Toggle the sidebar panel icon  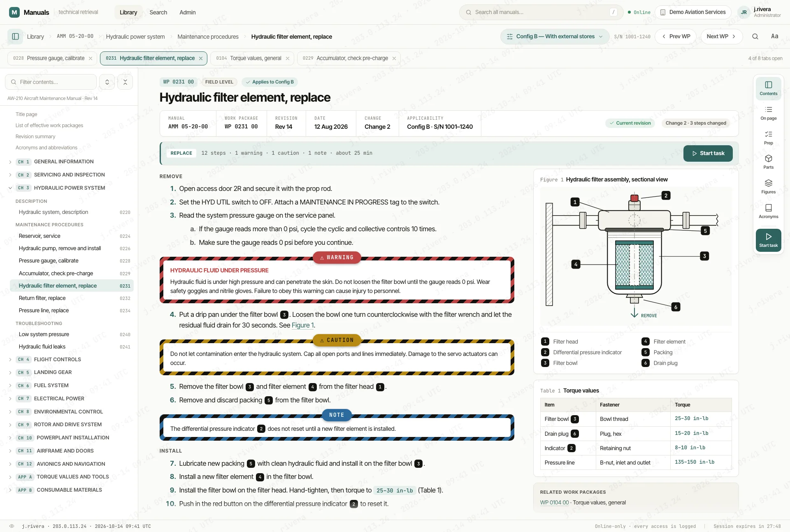[15, 37]
